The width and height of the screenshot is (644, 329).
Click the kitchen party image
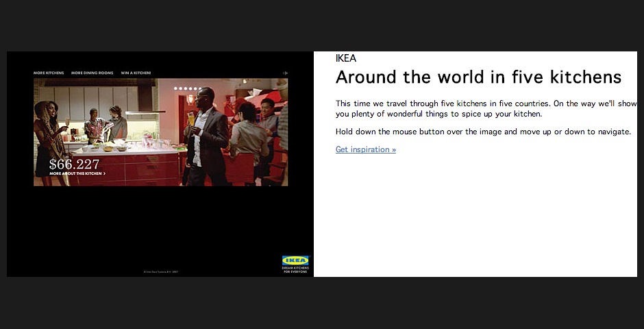click(x=160, y=132)
